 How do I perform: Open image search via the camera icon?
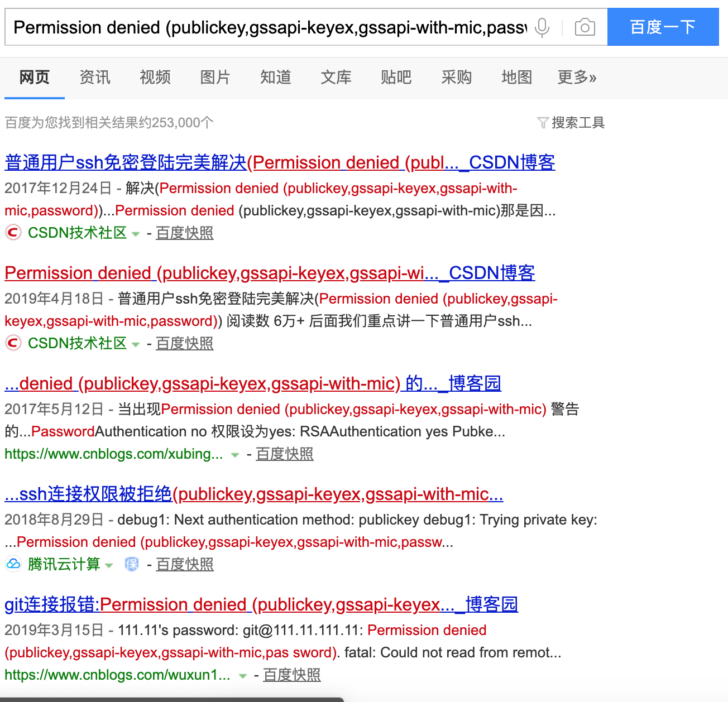(585, 26)
